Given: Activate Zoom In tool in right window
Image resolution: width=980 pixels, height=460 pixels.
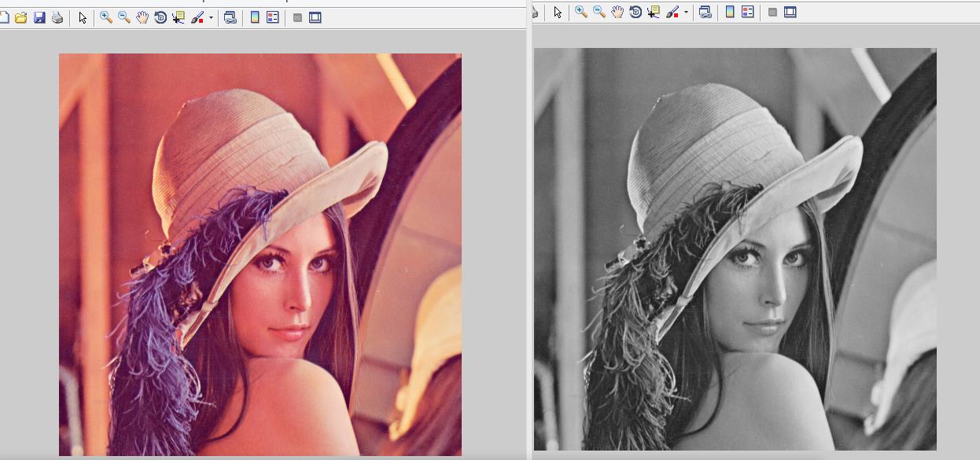Looking at the screenshot, I should click(x=580, y=12).
